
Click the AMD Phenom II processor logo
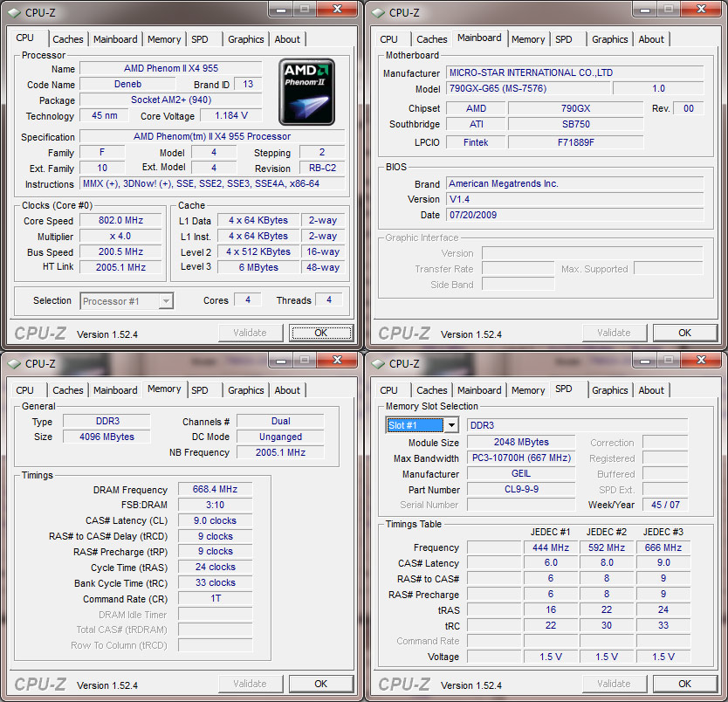click(x=306, y=92)
